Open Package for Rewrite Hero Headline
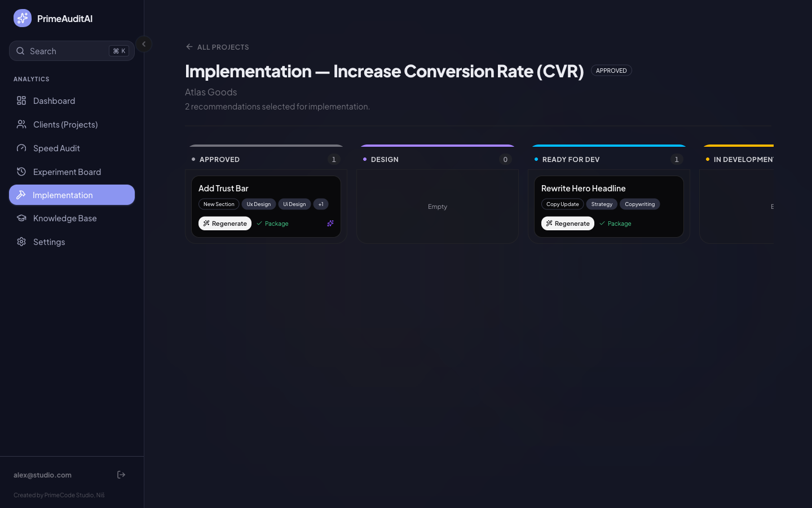 [615, 224]
